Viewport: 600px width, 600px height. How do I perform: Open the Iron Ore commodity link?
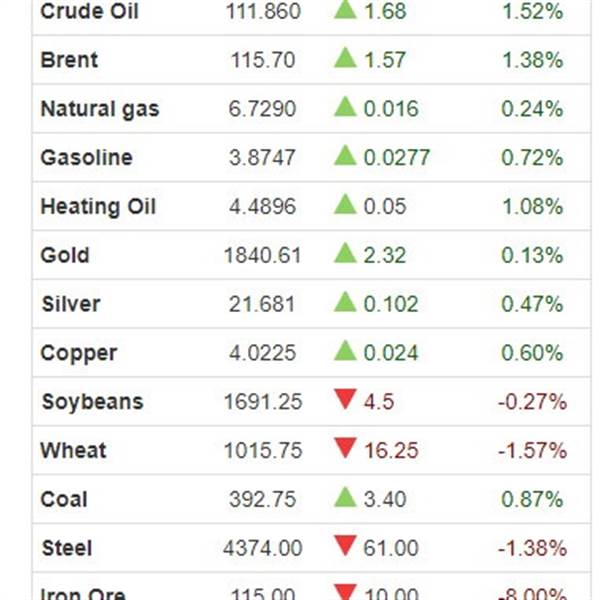pyautogui.click(x=83, y=594)
